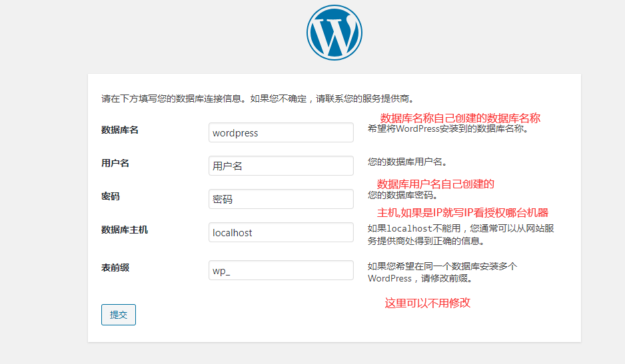Click the 提交 submit button

coord(119,315)
